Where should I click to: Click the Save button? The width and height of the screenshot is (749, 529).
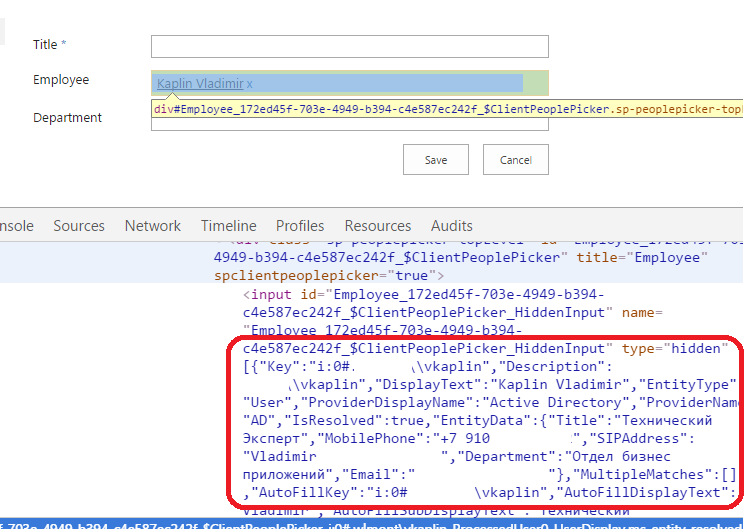[436, 160]
